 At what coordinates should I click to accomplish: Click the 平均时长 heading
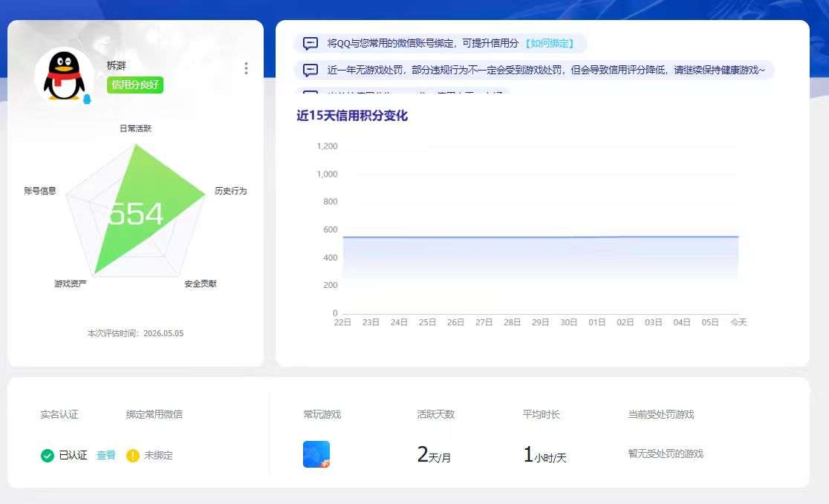coord(542,415)
